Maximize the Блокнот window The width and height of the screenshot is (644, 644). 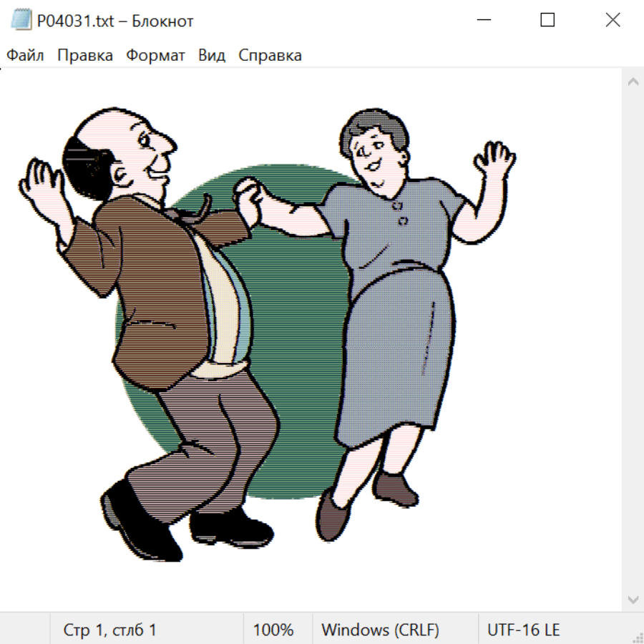point(547,21)
